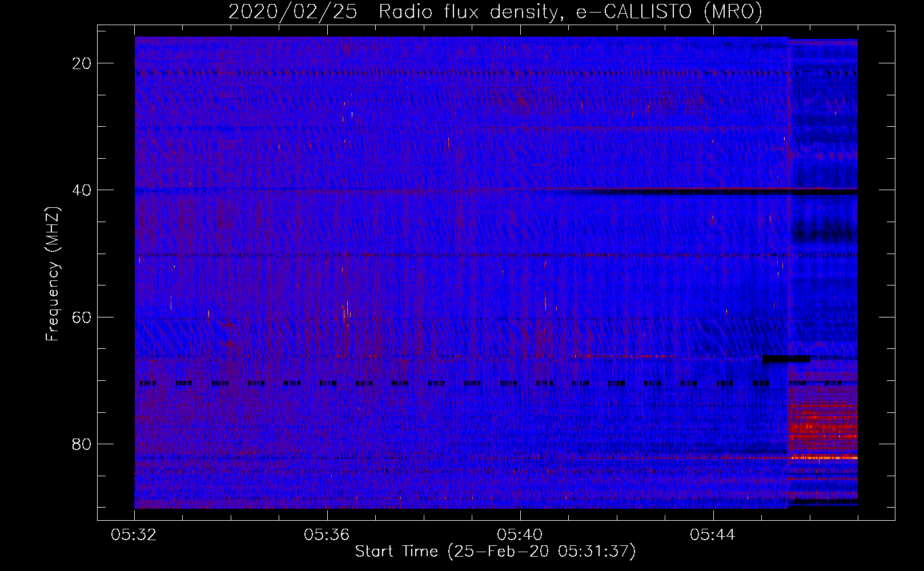The height and width of the screenshot is (571, 924).
Task: Click the plot title with the 2020/02/25 date
Action: point(495,11)
